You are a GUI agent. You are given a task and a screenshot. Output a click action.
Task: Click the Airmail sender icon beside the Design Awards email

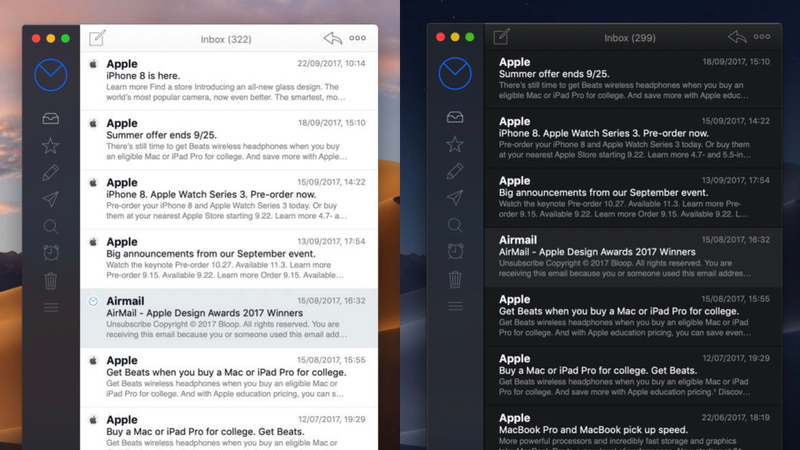pos(93,301)
